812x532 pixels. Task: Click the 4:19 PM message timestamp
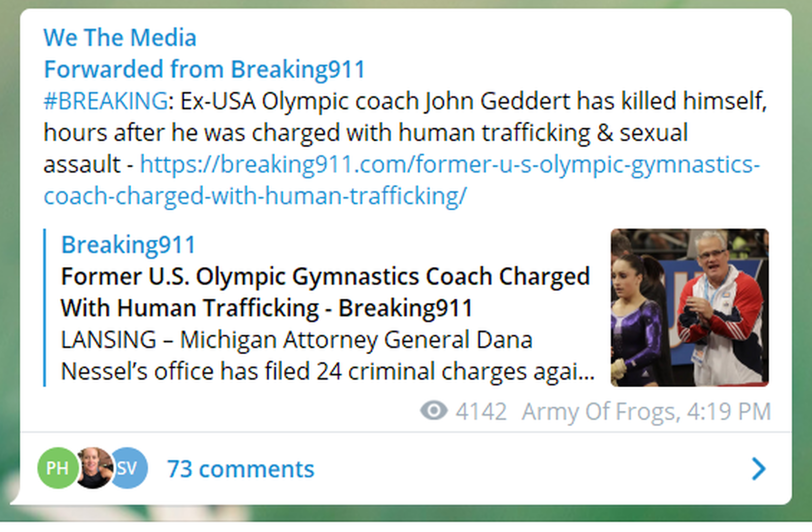coord(729,412)
